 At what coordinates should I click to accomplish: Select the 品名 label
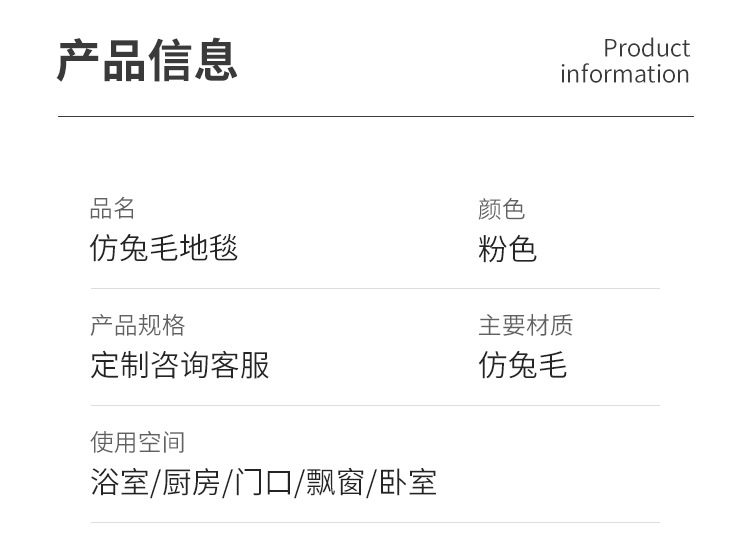tap(112, 209)
